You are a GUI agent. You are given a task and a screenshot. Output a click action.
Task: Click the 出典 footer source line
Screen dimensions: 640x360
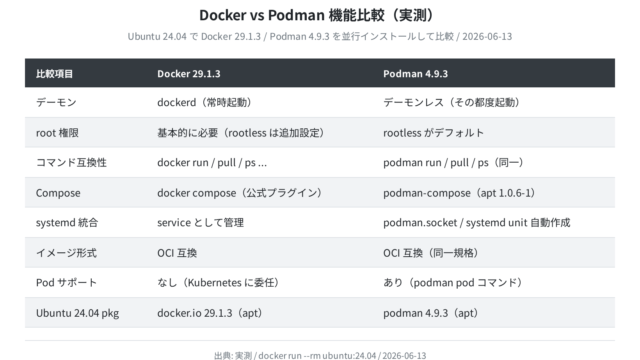coord(320,356)
